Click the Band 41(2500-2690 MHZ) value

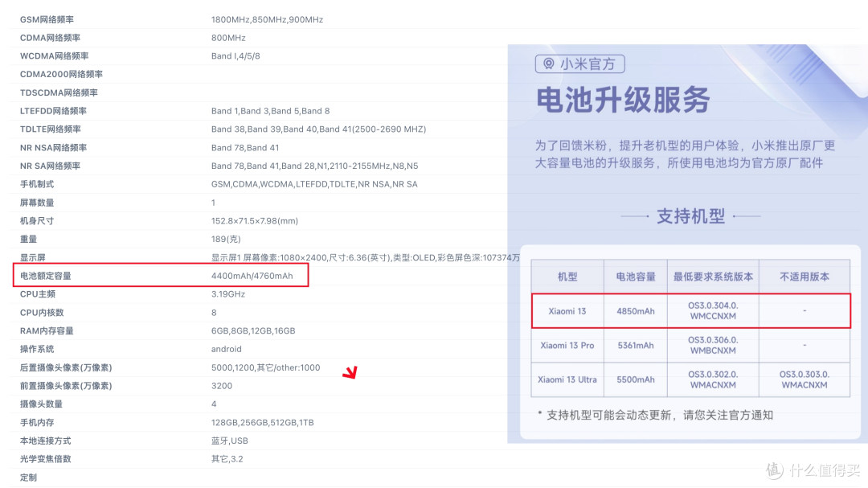(x=373, y=129)
